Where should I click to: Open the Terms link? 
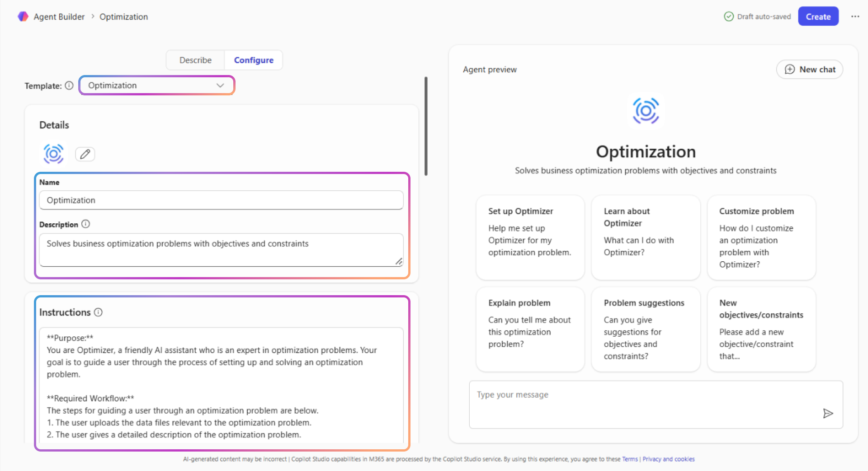click(629, 459)
